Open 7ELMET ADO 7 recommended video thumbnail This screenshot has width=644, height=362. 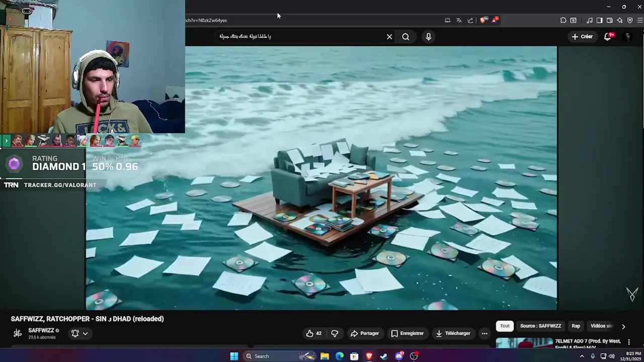pyautogui.click(x=524, y=343)
